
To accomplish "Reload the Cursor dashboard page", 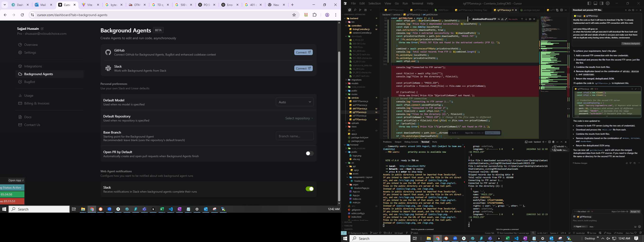I will [22, 15].
